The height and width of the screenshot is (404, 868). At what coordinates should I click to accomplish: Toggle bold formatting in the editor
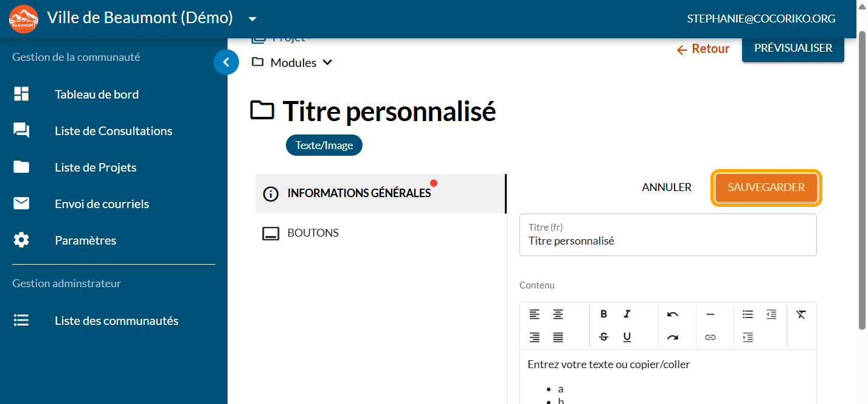[x=603, y=314]
